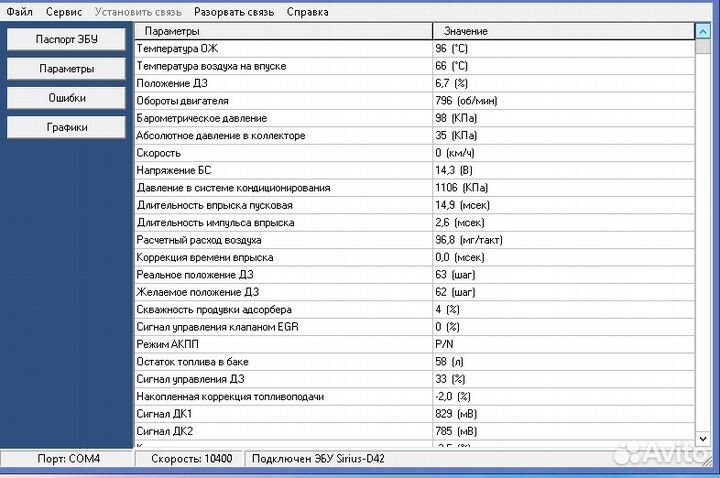Select the Коррекция времени впрыска row
The image size is (720, 478).
coord(415,258)
